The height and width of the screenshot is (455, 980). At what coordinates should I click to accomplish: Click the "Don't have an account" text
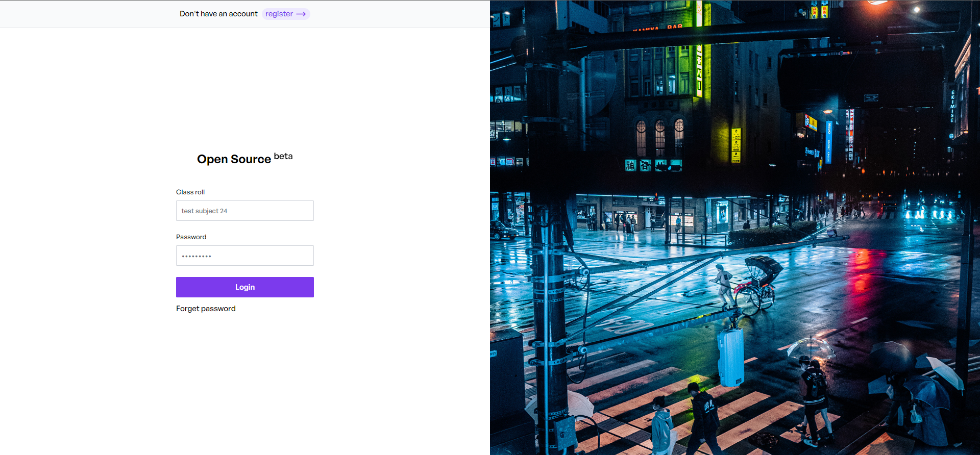[218, 14]
